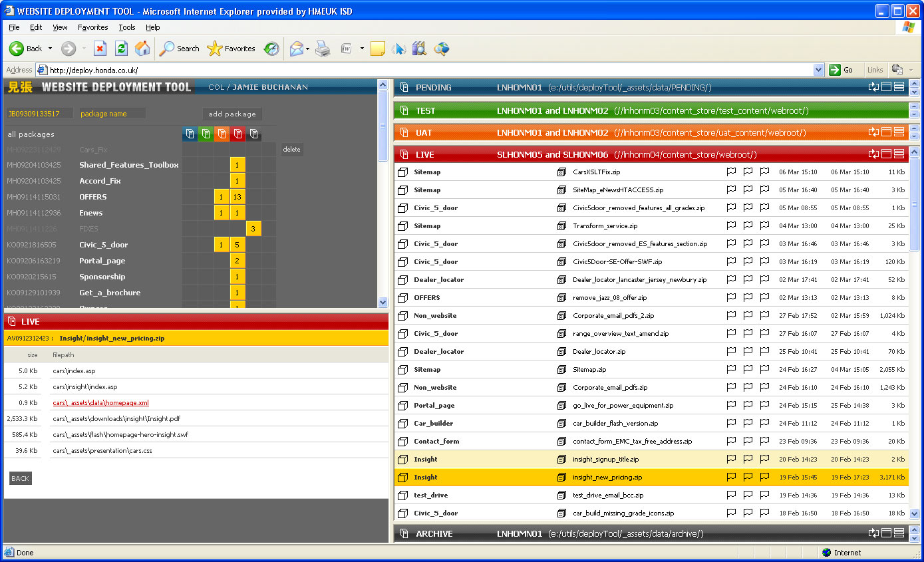Screen dimensions: 924x562
Task: Click the orange UAT column icon in package grid
Action: pos(222,134)
